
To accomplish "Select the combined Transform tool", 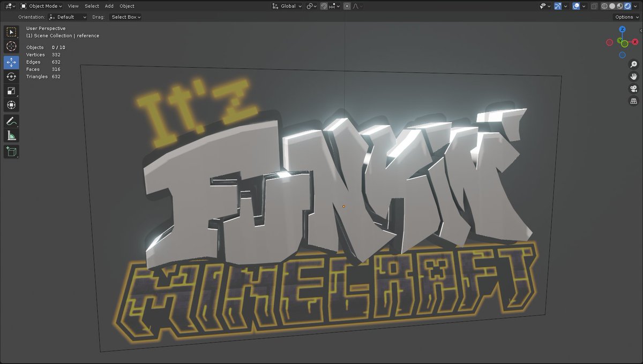I will (11, 105).
